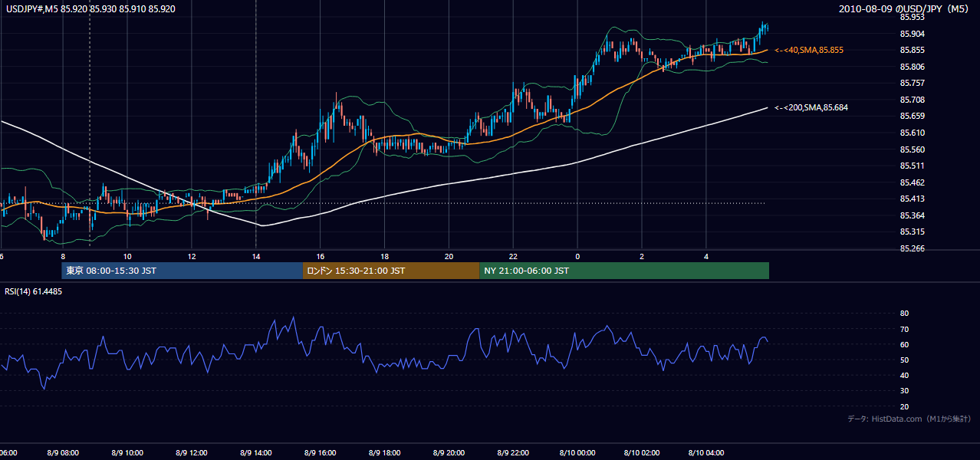This screenshot has height=460, width=980.
Task: Click price axis value 85.511
Action: [912, 166]
